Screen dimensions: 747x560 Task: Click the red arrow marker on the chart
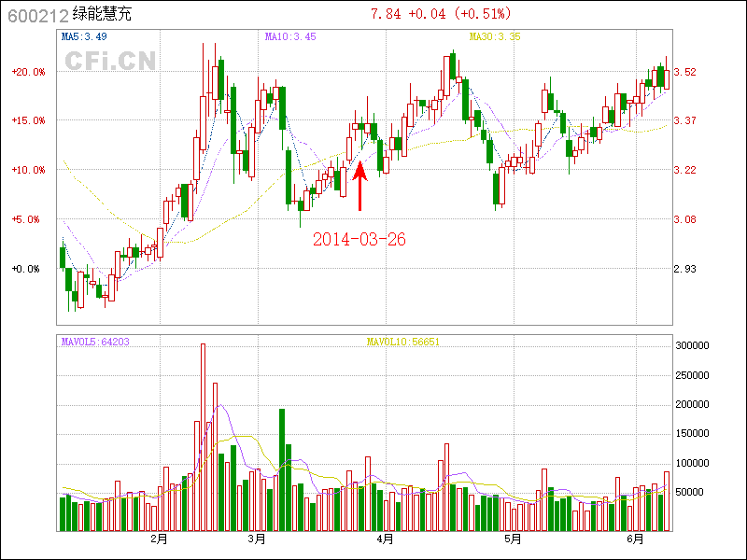(x=359, y=185)
